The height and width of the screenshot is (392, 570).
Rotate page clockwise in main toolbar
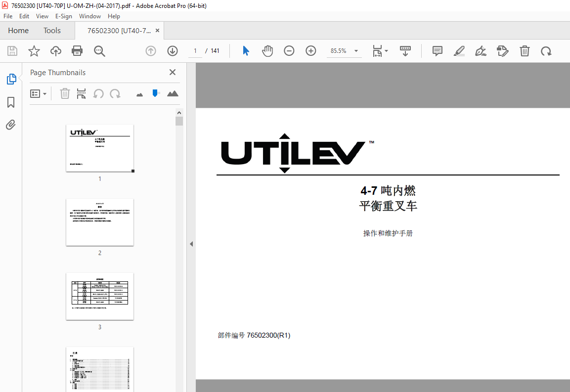[x=546, y=51]
